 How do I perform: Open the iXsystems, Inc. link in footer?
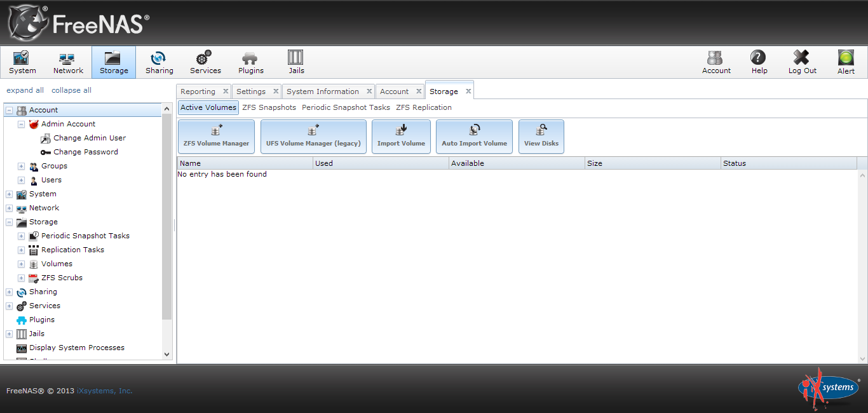104,391
